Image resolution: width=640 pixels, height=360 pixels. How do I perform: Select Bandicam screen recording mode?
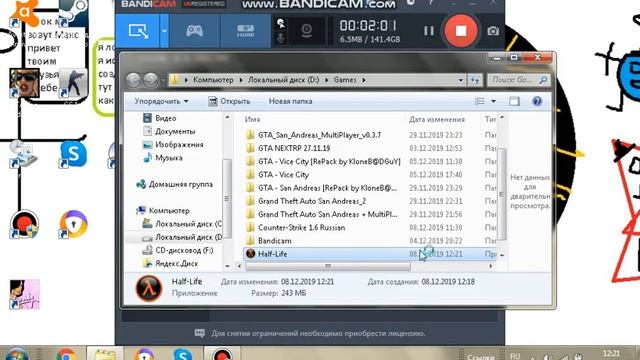(x=138, y=31)
